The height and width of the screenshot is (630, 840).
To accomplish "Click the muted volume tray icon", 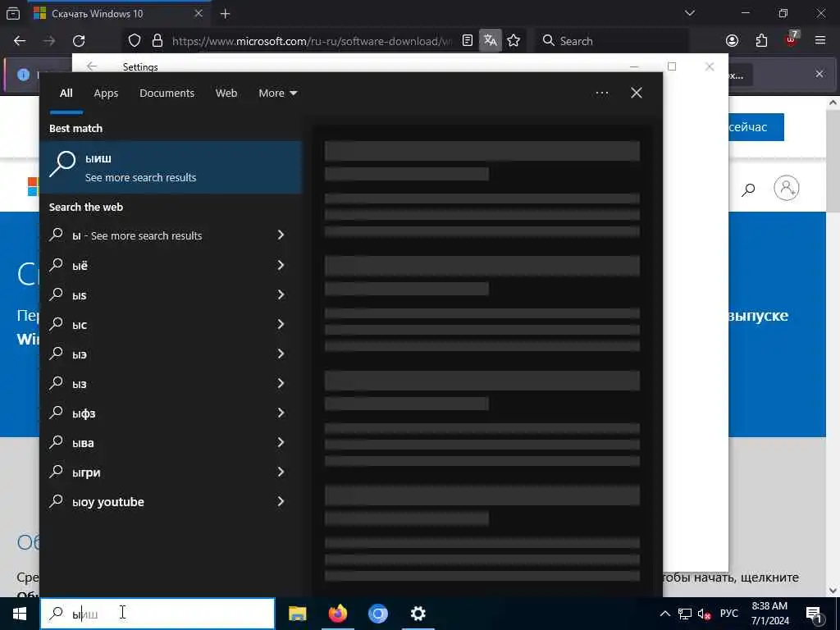I will [704, 614].
